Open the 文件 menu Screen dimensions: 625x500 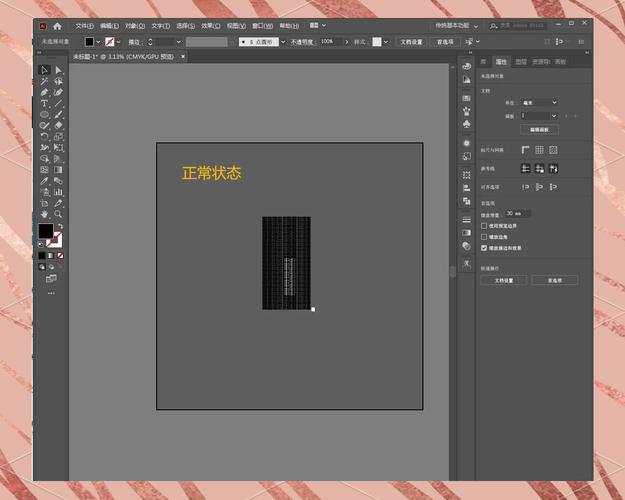pos(84,25)
